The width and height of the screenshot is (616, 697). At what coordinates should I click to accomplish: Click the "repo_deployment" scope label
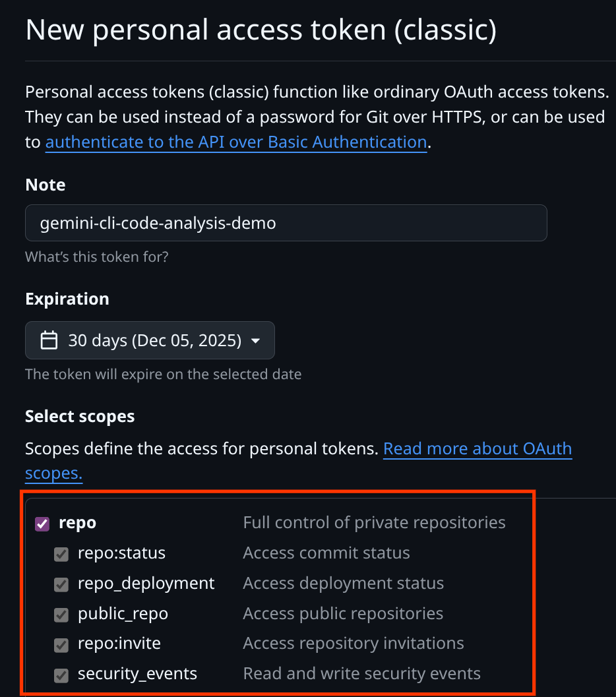(146, 584)
